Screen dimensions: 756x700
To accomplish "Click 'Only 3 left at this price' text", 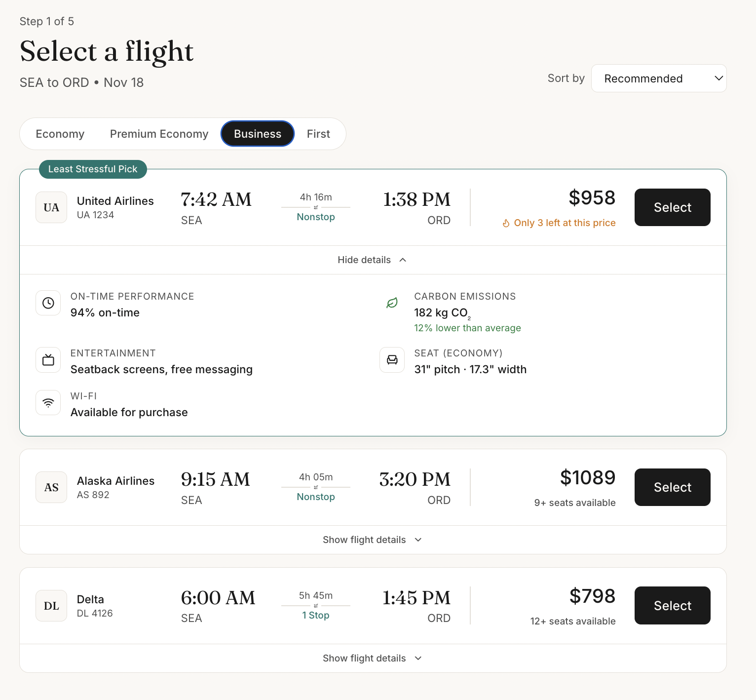I will tap(565, 223).
